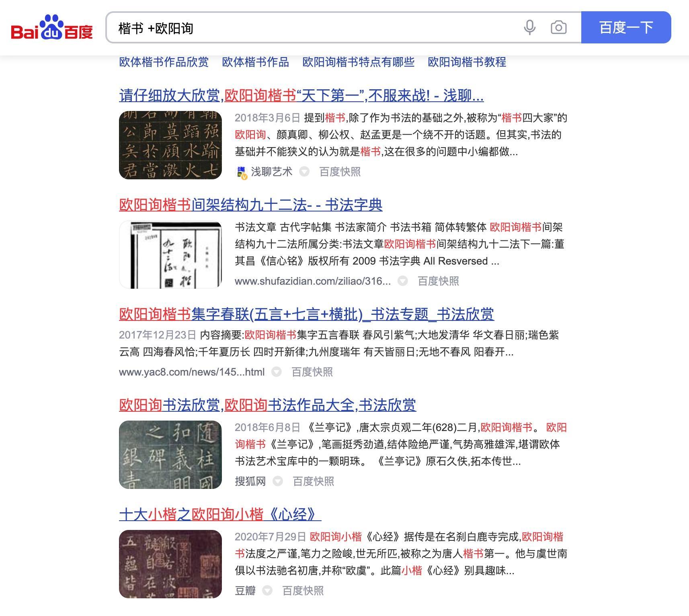Click the 心经 red calligraphy thumbnail
Image resolution: width=689 pixels, height=616 pixels.
[170, 564]
